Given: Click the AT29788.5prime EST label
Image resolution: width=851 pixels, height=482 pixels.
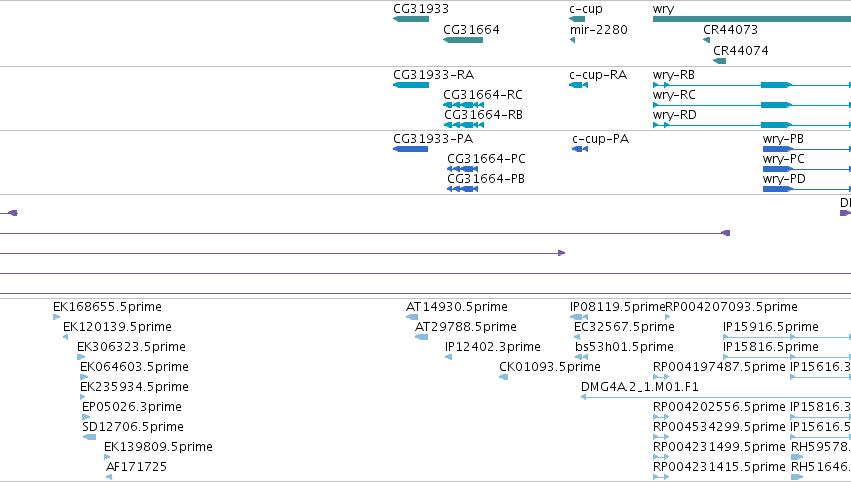Looking at the screenshot, I should (x=466, y=327).
